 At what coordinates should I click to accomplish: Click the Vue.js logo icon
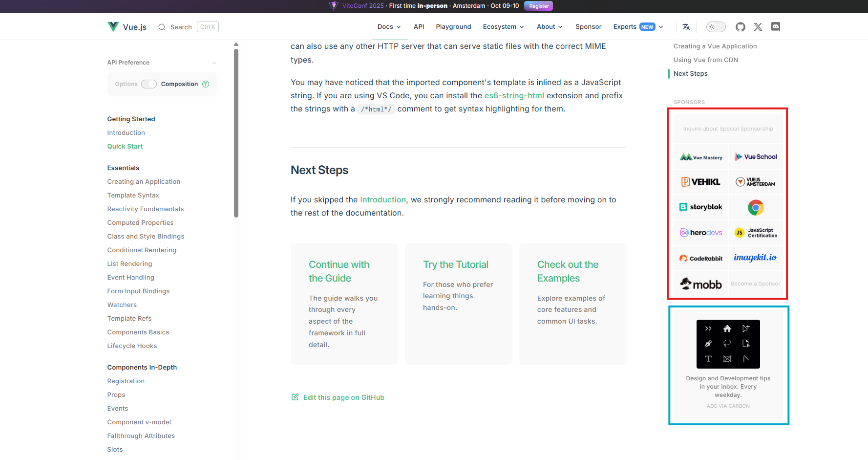113,26
